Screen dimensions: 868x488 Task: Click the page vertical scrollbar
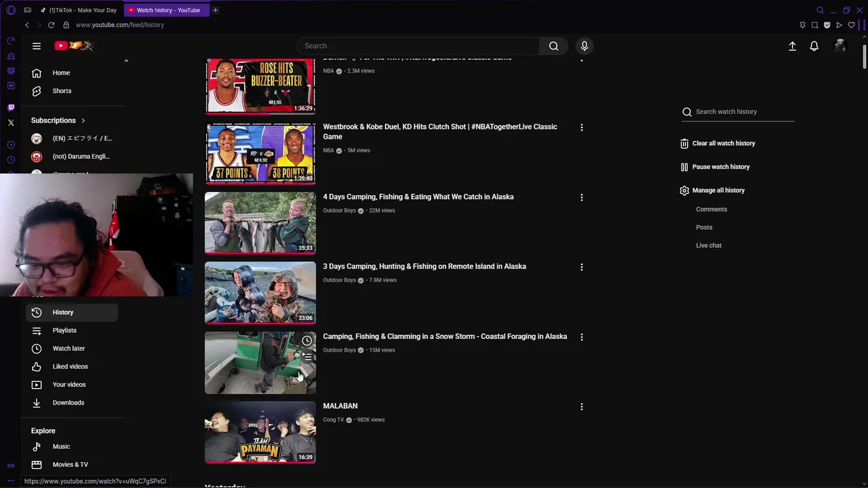[864, 58]
